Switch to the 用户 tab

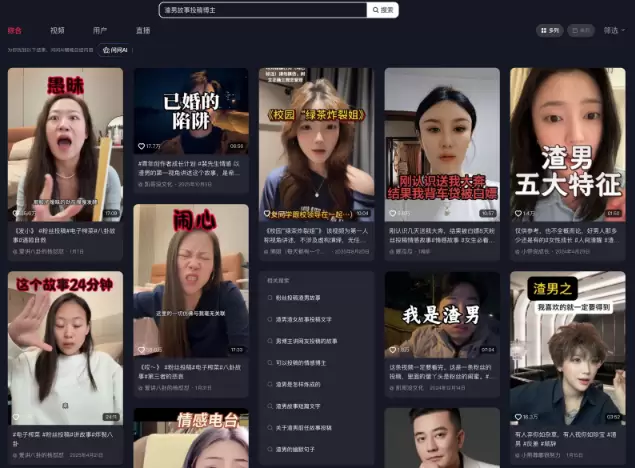(100, 30)
